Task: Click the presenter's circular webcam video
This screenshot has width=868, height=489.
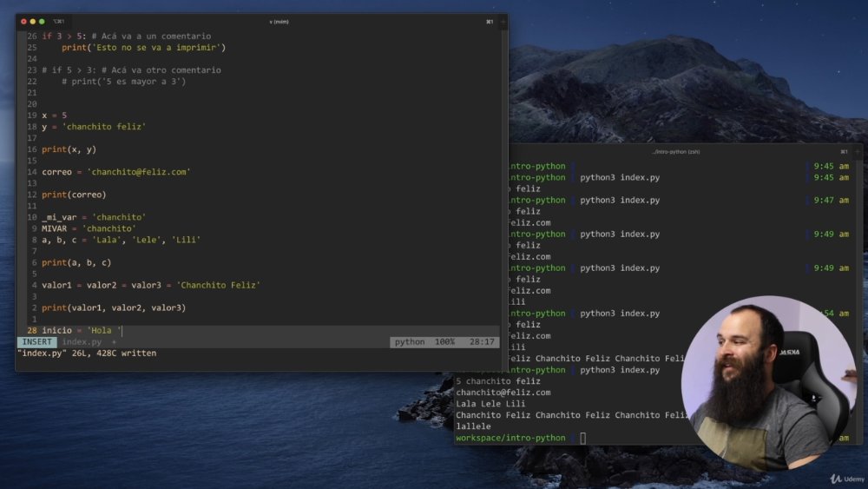Action: click(769, 383)
